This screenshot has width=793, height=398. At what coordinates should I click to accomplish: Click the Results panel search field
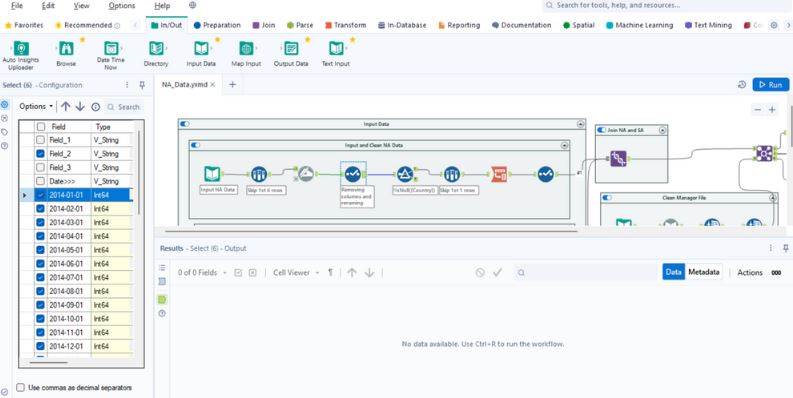tap(586, 273)
